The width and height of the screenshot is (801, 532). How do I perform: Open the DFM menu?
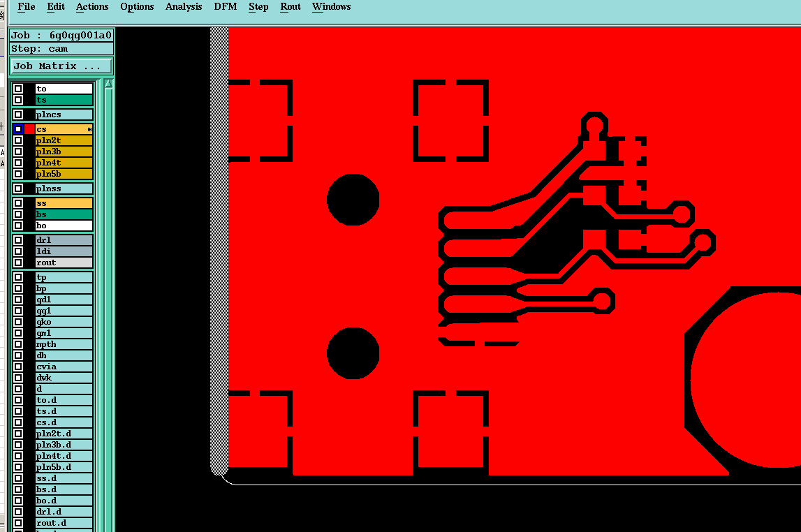[x=226, y=7]
